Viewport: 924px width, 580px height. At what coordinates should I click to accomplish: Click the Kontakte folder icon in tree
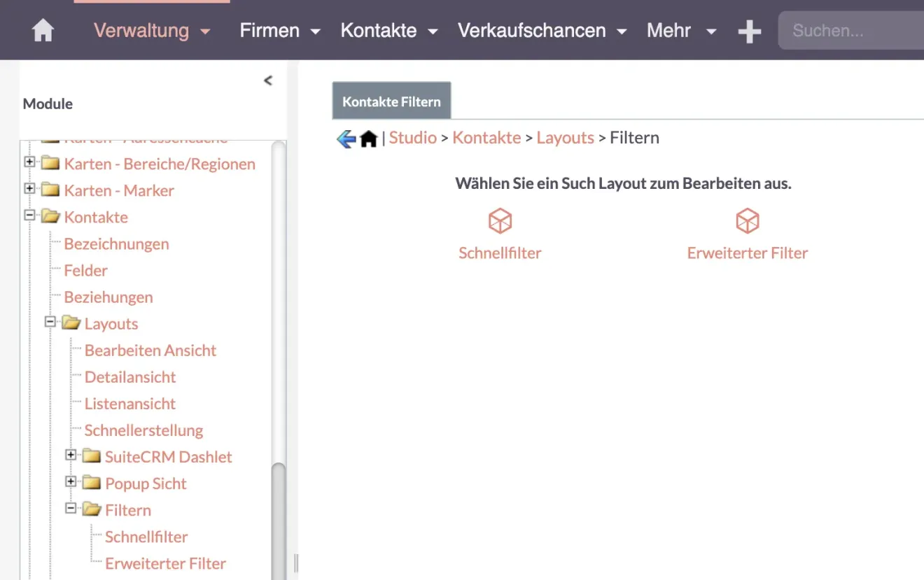point(50,217)
